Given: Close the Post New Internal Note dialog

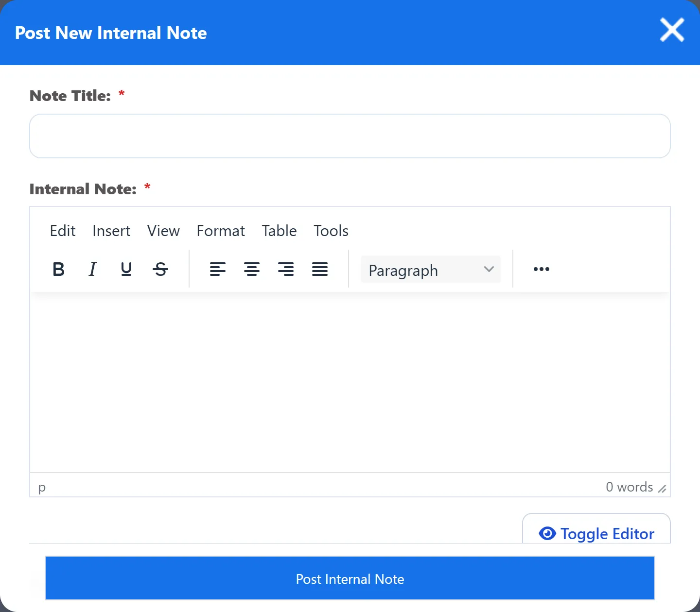Looking at the screenshot, I should (672, 30).
